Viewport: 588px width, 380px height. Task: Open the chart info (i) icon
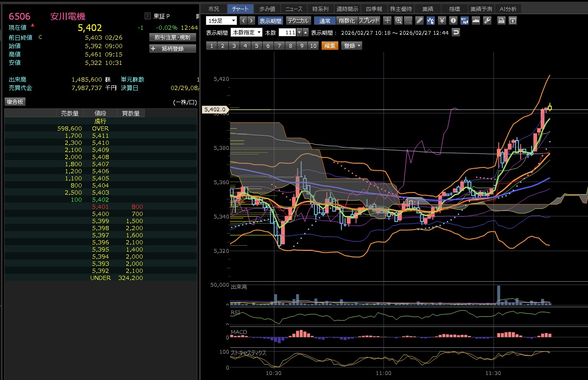(453, 21)
